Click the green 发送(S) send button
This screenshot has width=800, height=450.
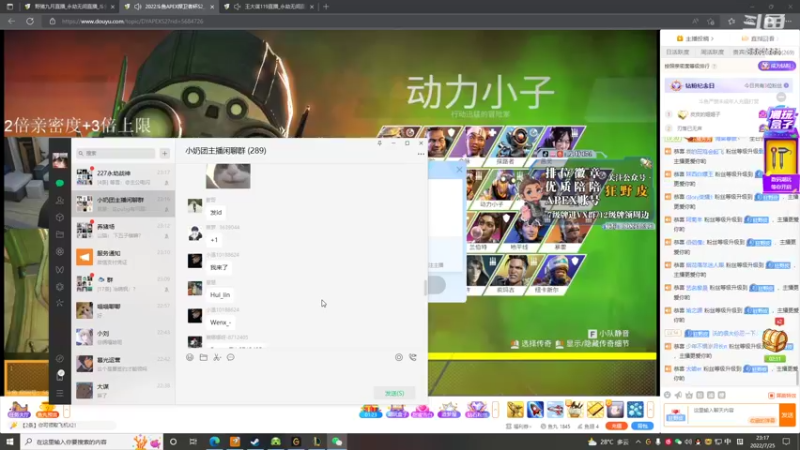click(x=394, y=393)
